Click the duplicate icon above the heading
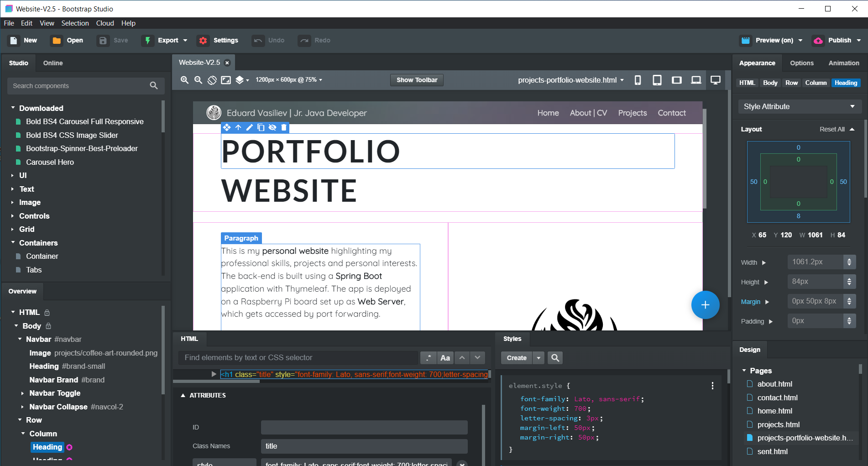The image size is (868, 466). click(x=261, y=128)
